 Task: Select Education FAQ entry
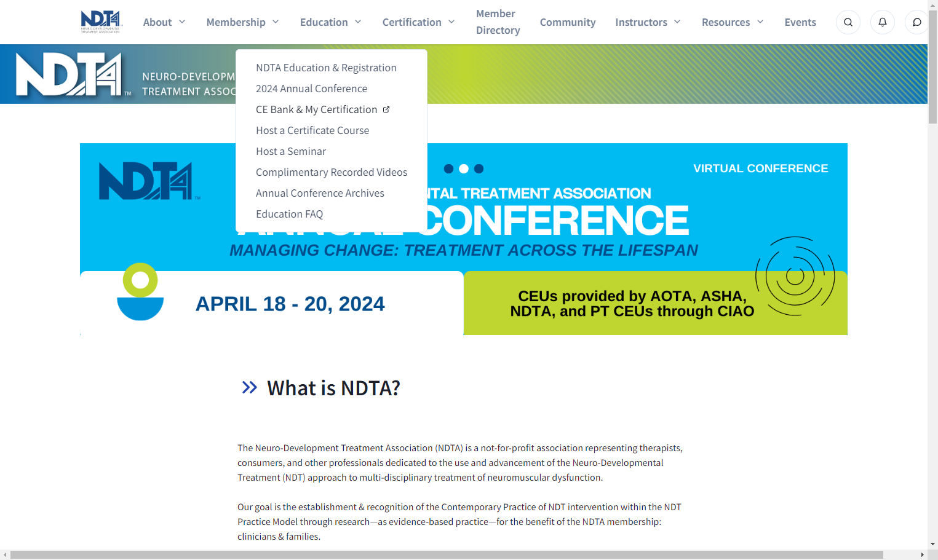[x=289, y=214]
